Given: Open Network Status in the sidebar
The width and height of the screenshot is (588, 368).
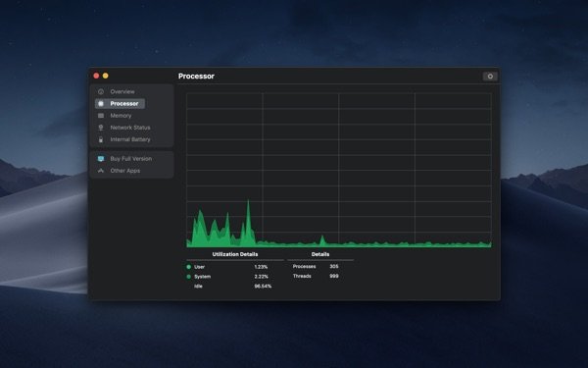Looking at the screenshot, I should point(129,128).
